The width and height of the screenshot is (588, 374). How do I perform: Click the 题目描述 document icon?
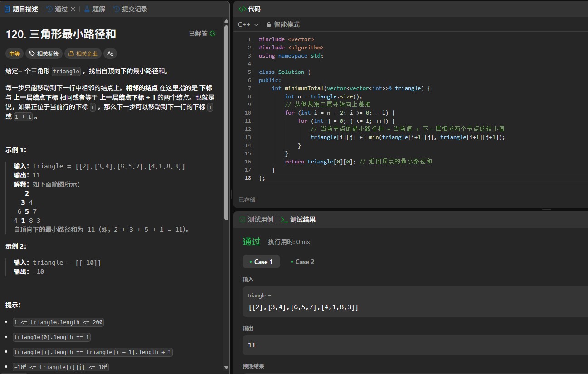[x=7, y=9]
